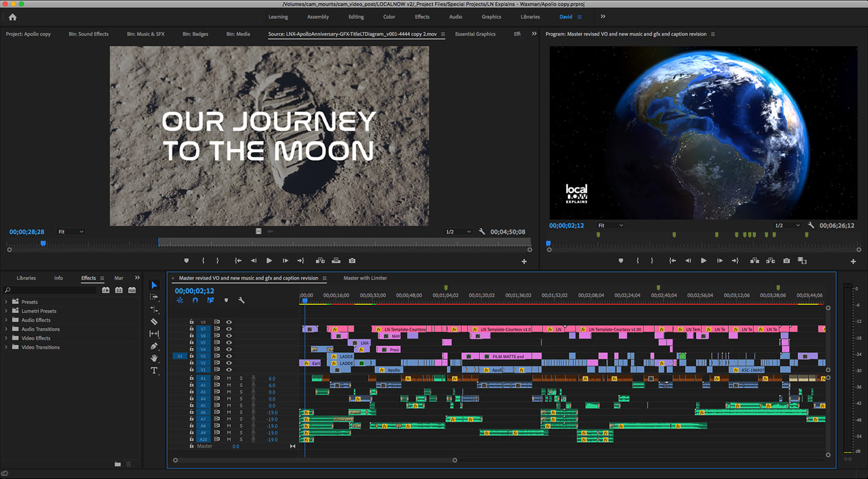Expand Video Transitions folder

pos(7,347)
